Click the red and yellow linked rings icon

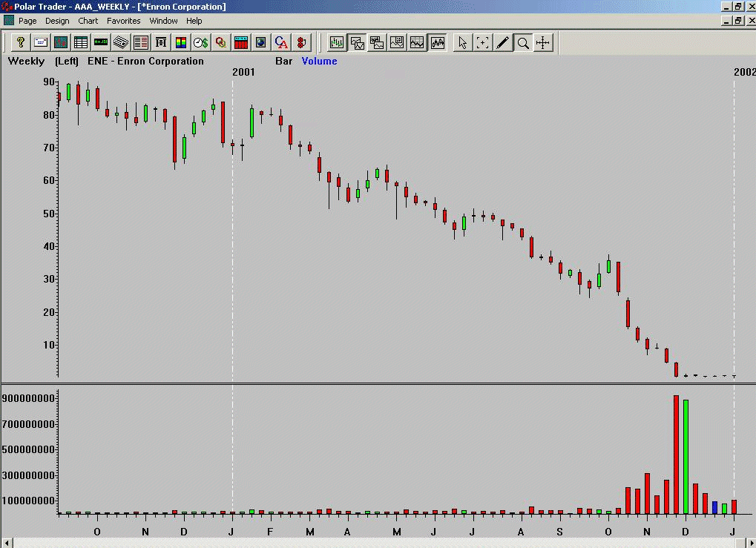221,42
